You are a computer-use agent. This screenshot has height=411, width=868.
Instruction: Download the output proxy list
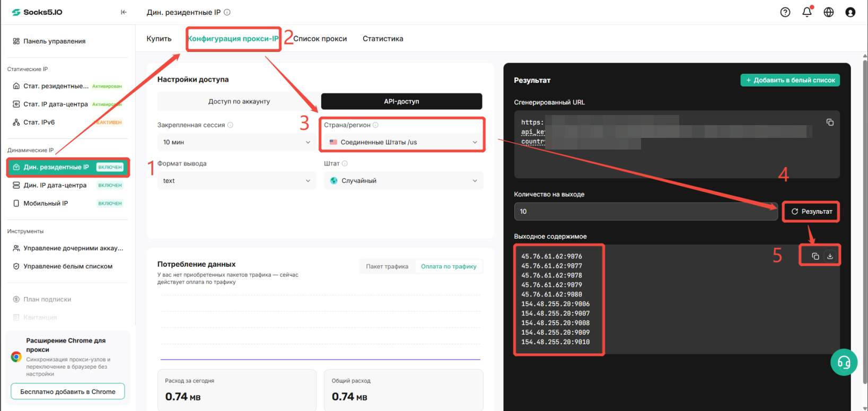pos(830,257)
